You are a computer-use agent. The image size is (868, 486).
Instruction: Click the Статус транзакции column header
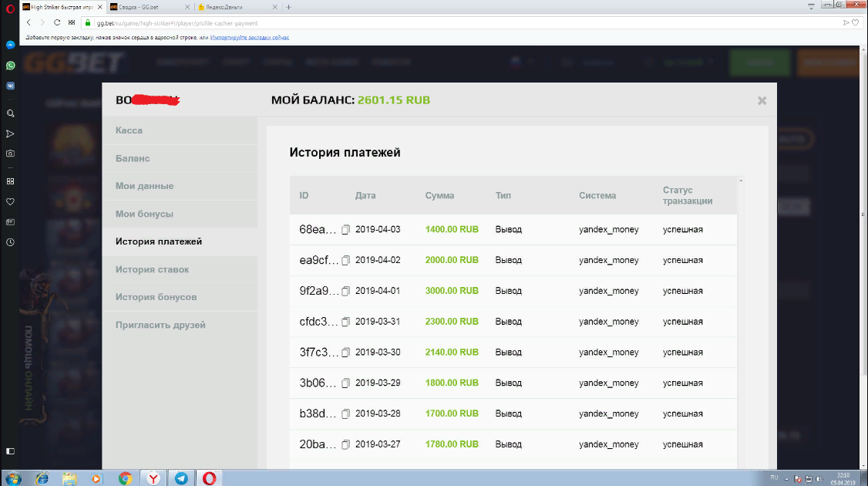tap(688, 196)
